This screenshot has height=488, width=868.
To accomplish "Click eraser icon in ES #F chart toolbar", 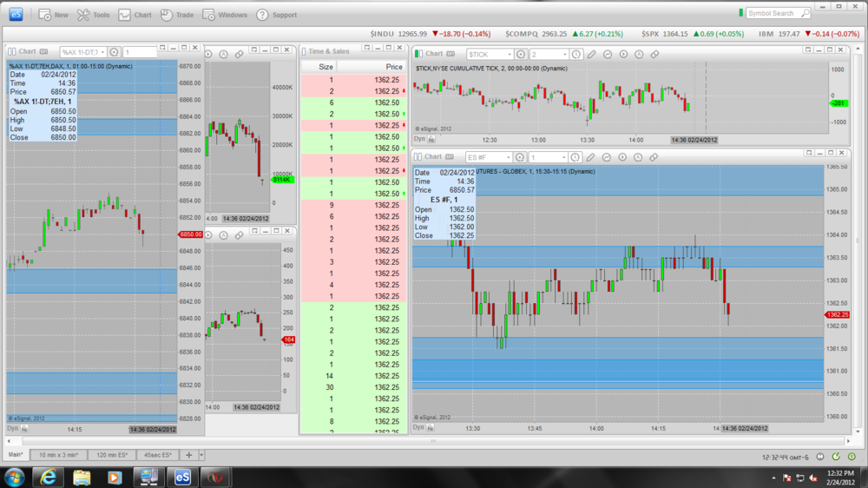I will (654, 157).
